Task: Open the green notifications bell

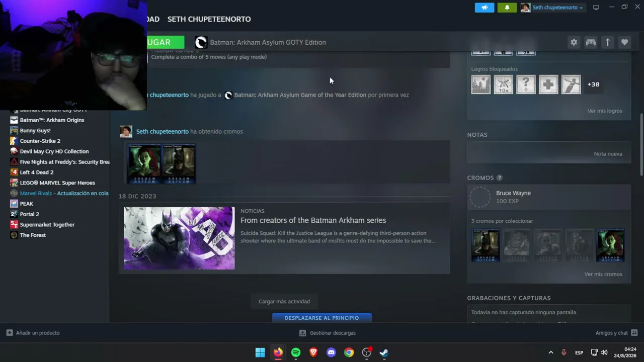Action: pyautogui.click(x=507, y=8)
